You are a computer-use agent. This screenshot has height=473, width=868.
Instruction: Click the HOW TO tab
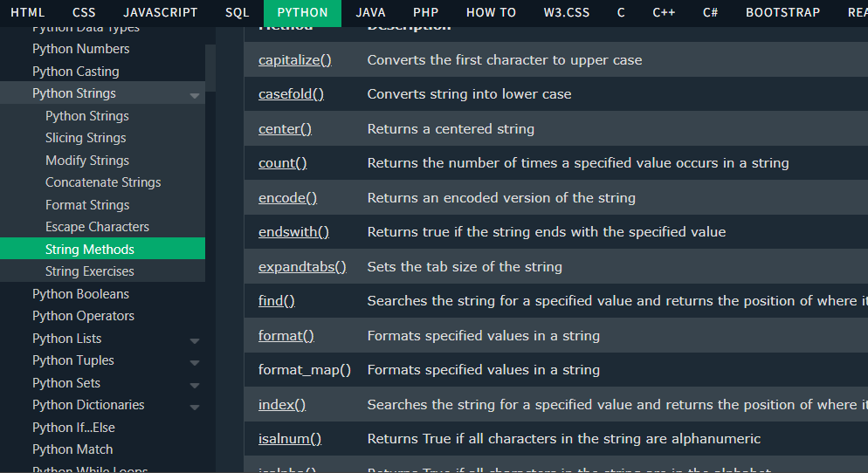(x=491, y=13)
